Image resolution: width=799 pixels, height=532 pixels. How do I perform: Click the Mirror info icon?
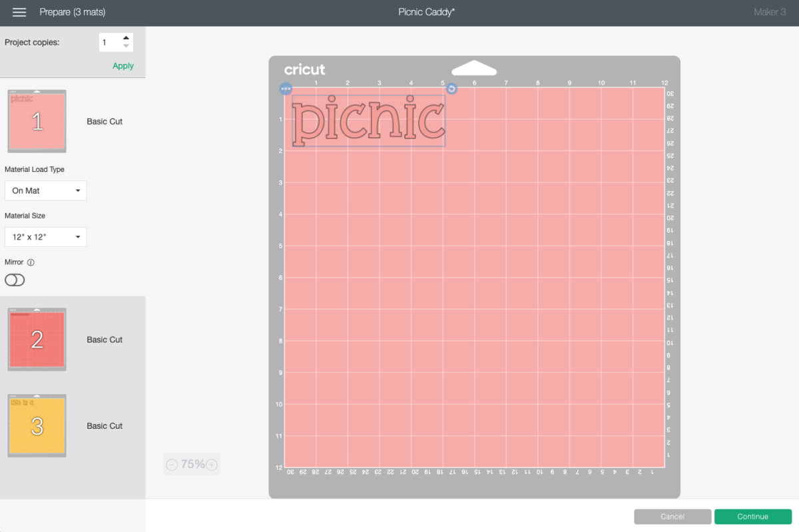pyautogui.click(x=31, y=262)
